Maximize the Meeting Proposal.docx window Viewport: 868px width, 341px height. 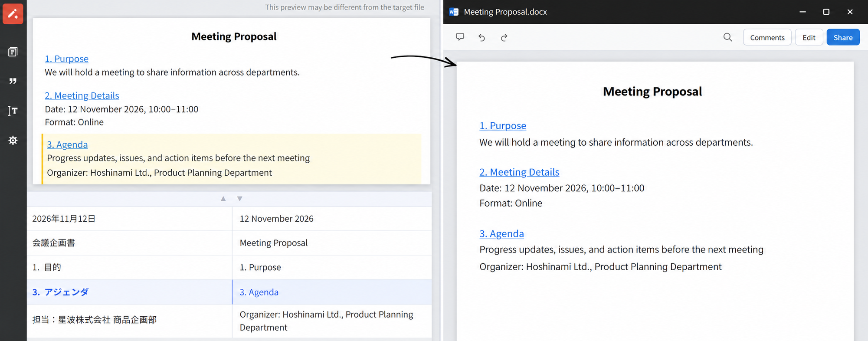(826, 12)
